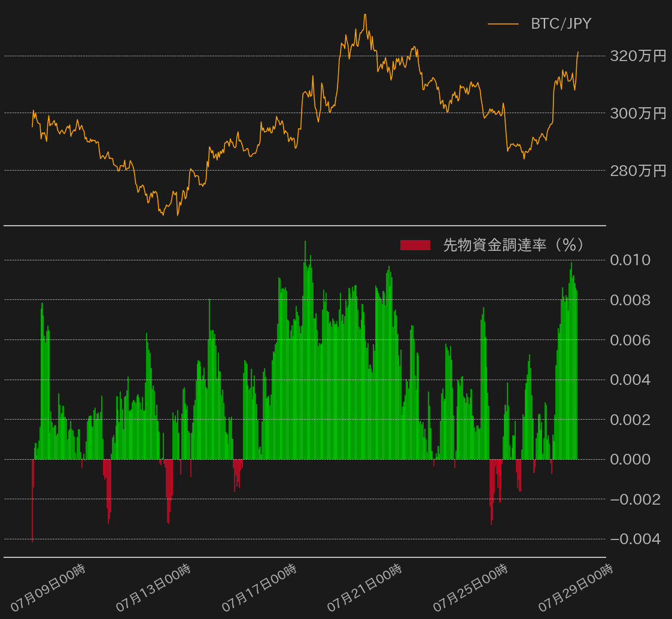Image resolution: width=672 pixels, height=619 pixels.
Task: Click the 0.002 funding rate tick label
Action: point(630,420)
